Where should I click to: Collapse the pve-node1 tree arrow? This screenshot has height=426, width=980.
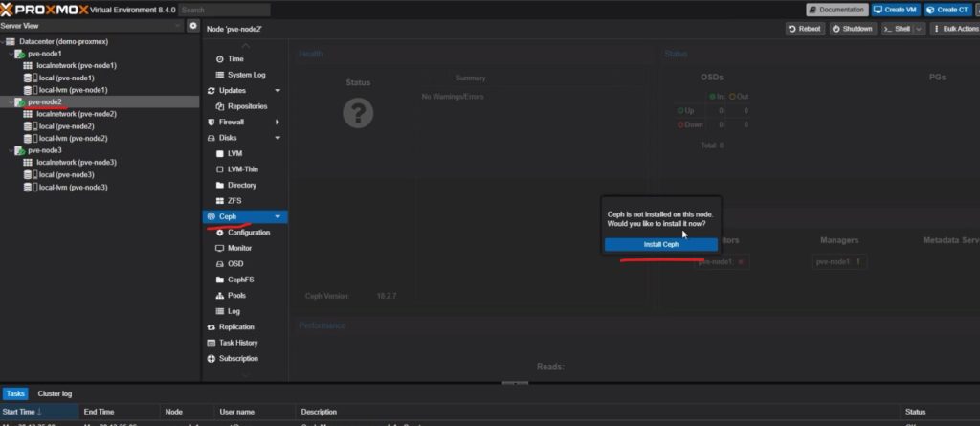coord(10,54)
